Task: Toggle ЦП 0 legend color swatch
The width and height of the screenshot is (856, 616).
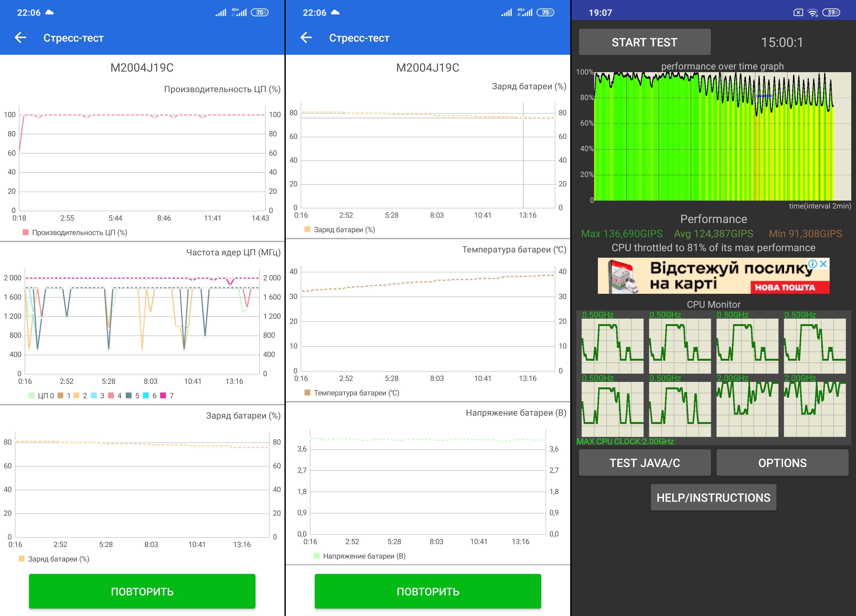Action: 32,395
